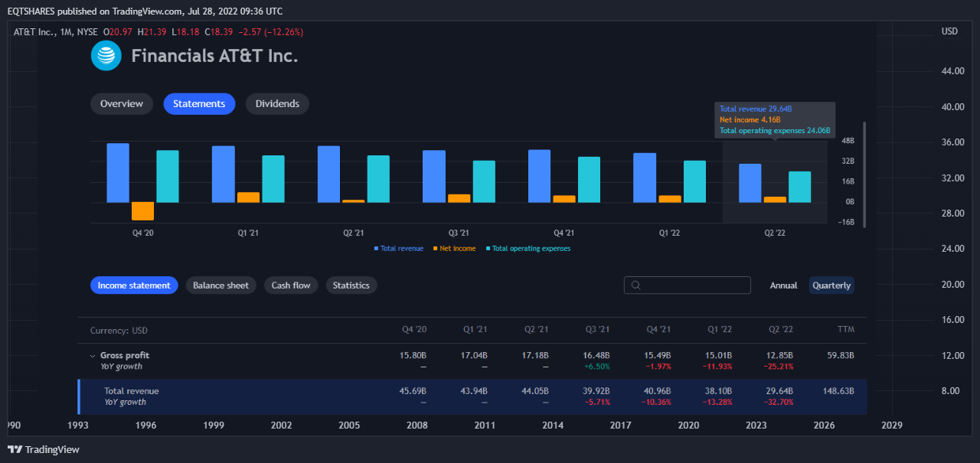The height and width of the screenshot is (463, 980).
Task: Click the 148.63B total revenue TTM value
Action: click(838, 391)
